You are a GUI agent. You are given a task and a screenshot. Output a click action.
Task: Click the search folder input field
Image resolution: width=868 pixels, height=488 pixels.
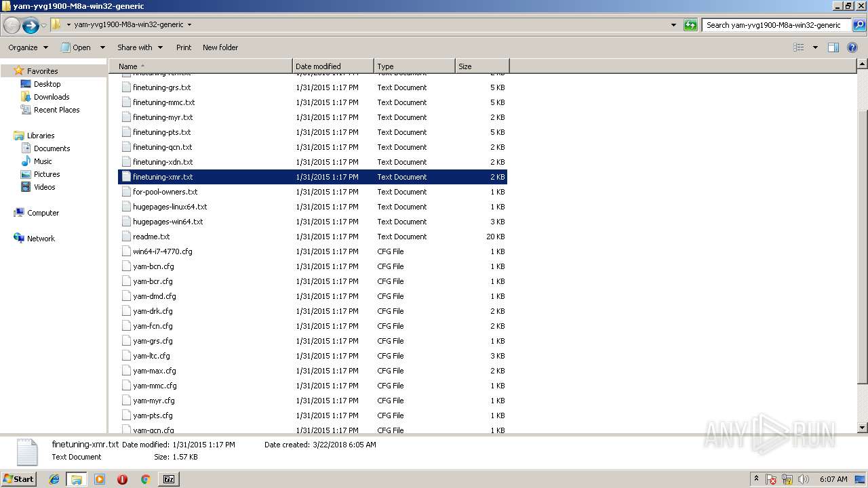tap(777, 25)
